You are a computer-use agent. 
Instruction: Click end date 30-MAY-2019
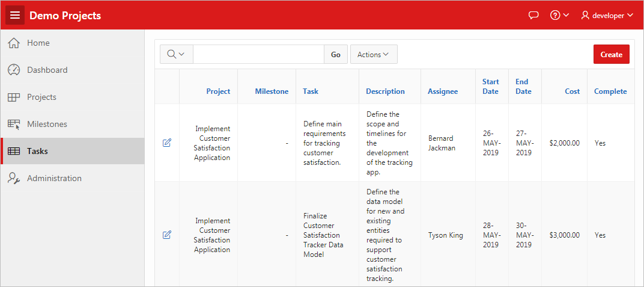point(524,235)
